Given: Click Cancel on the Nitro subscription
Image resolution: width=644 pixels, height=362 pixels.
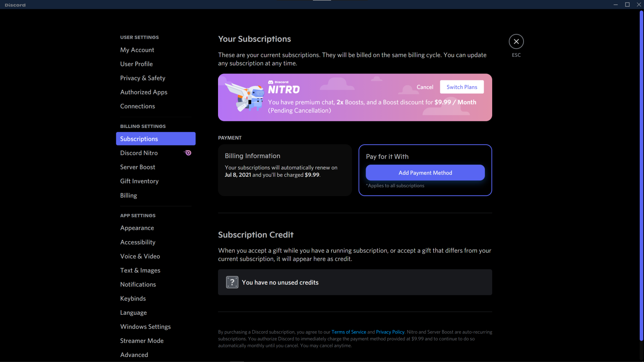Looking at the screenshot, I should [425, 87].
